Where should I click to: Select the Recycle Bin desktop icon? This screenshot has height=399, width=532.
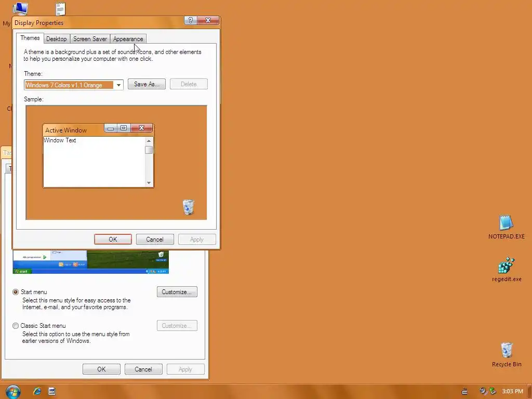(x=506, y=354)
